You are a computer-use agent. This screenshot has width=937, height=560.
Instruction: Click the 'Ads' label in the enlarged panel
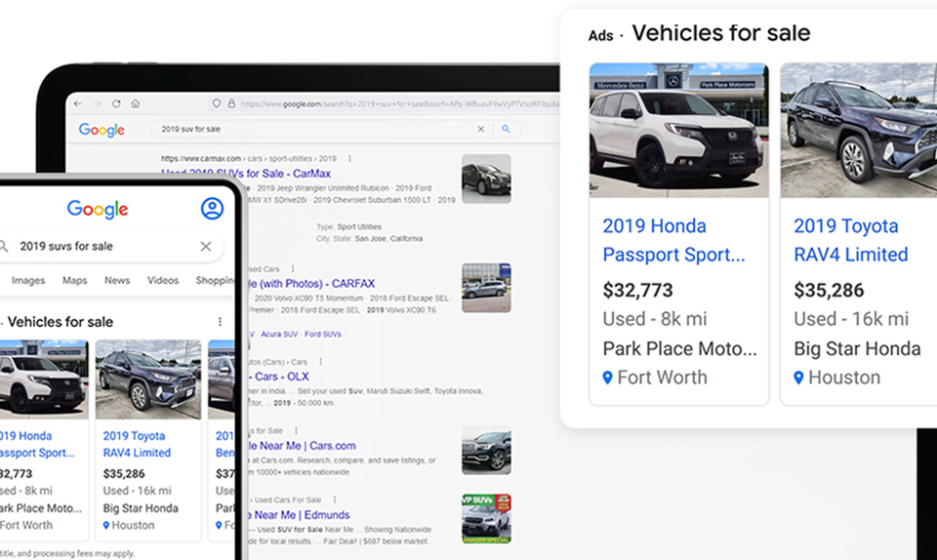click(x=600, y=36)
